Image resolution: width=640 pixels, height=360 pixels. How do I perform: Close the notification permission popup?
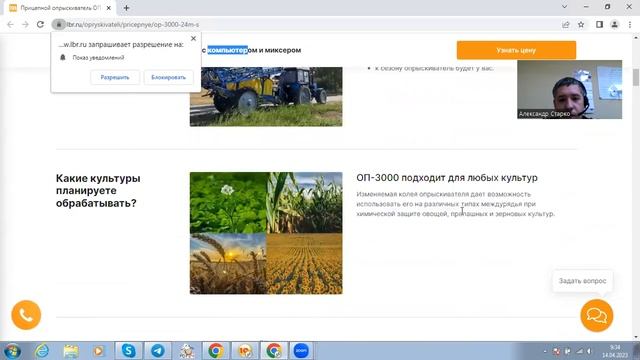pos(193,38)
